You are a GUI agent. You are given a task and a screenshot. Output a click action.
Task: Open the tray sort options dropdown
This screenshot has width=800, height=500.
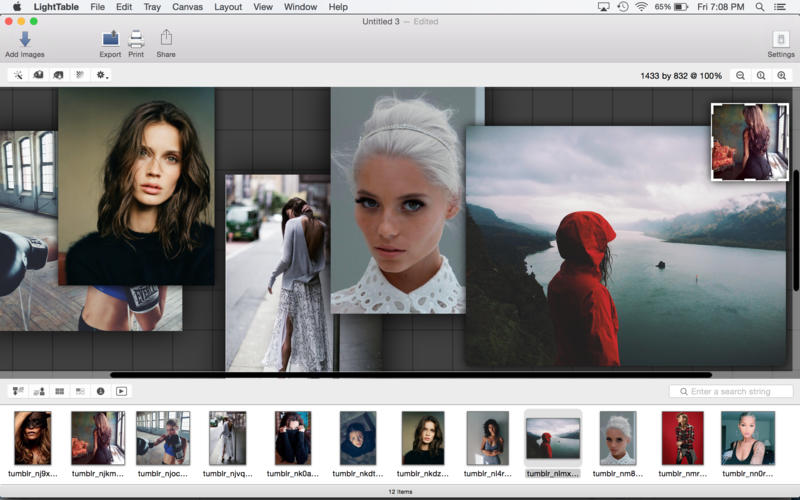[x=18, y=391]
